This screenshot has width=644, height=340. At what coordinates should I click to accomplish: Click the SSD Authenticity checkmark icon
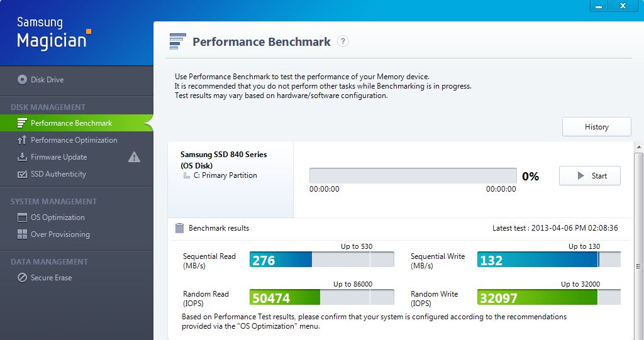pyautogui.click(x=23, y=174)
